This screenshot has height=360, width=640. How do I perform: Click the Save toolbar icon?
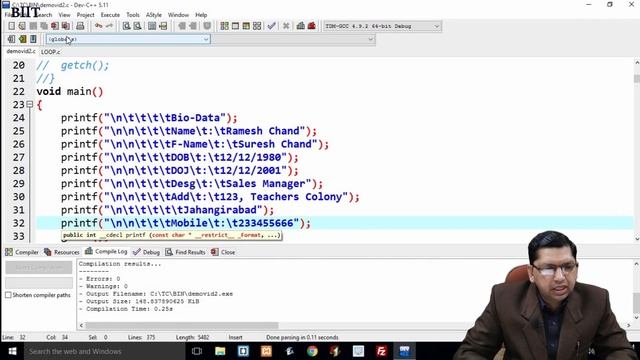coord(33,26)
